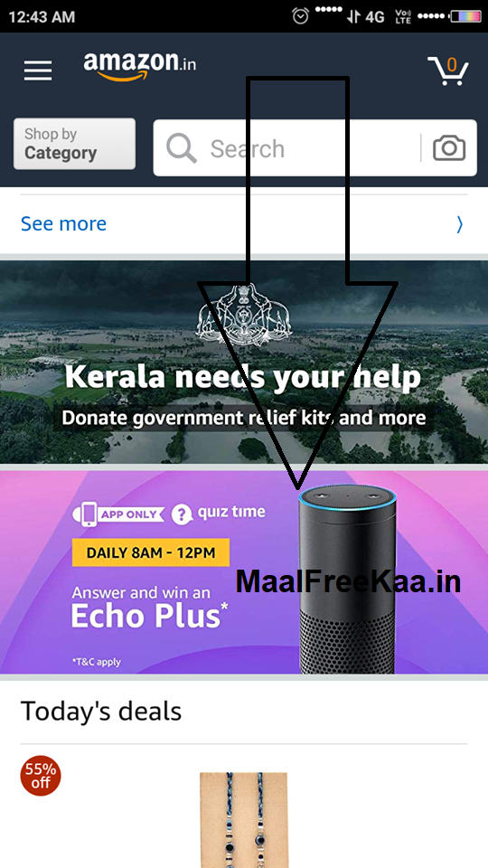Open the bracelet deal product image
This screenshot has height=868, width=488.
coord(244,820)
